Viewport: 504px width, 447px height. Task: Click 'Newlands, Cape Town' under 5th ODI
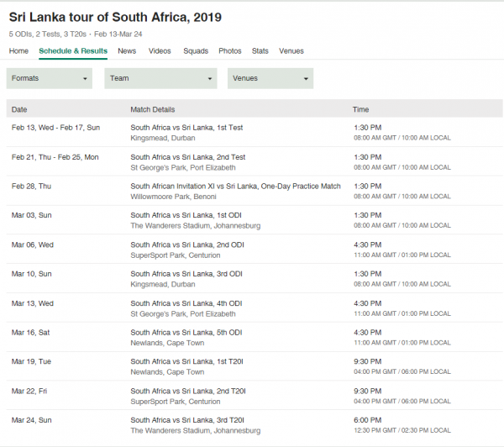[167, 343]
